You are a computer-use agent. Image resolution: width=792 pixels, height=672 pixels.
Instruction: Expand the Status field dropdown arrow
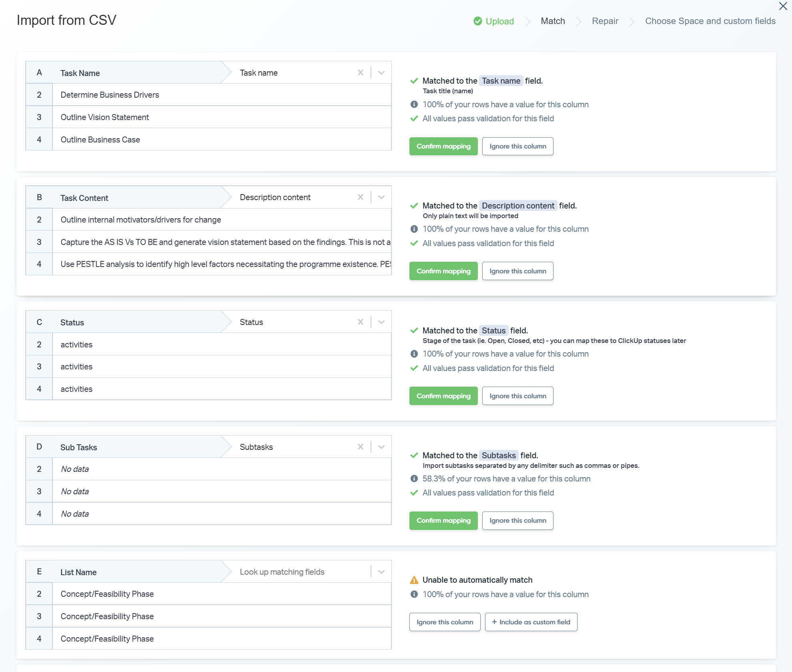pos(381,322)
